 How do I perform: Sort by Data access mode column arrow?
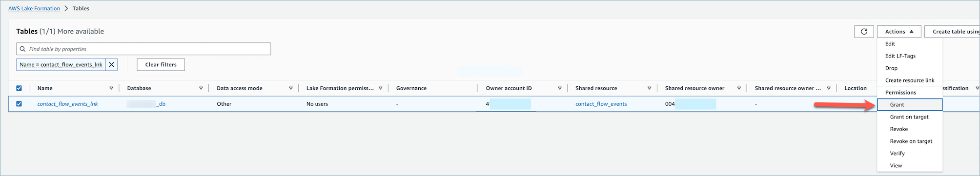(x=291, y=88)
